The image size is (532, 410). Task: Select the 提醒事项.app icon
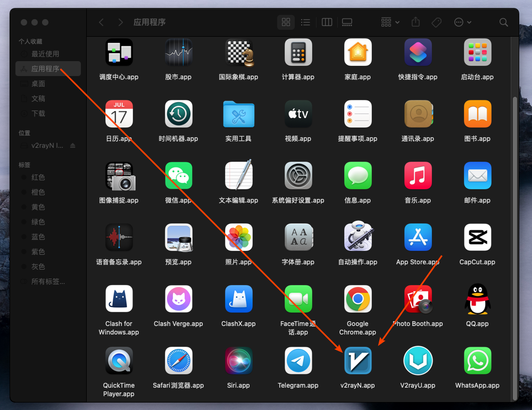point(358,114)
